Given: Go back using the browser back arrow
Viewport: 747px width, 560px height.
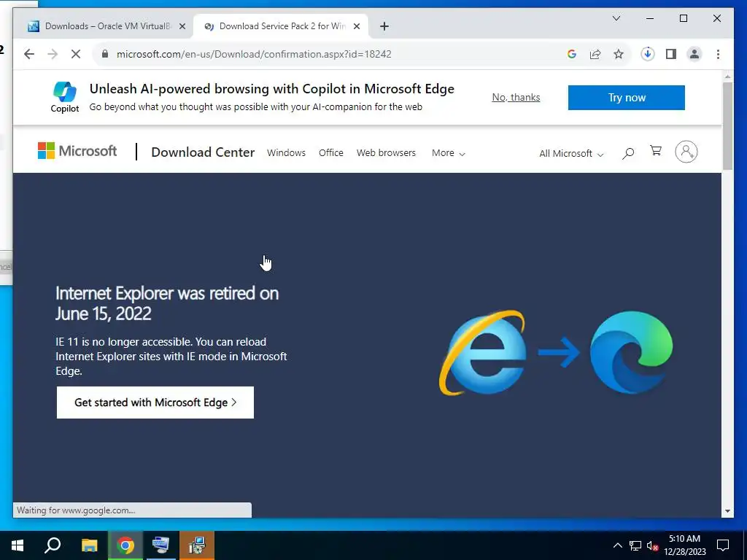Looking at the screenshot, I should [29, 54].
